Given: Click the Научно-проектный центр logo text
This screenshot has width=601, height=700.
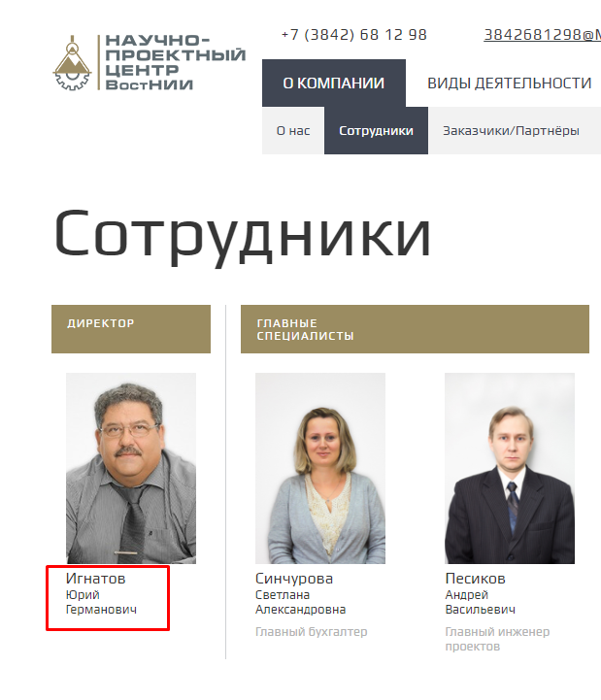Looking at the screenshot, I should [x=176, y=62].
